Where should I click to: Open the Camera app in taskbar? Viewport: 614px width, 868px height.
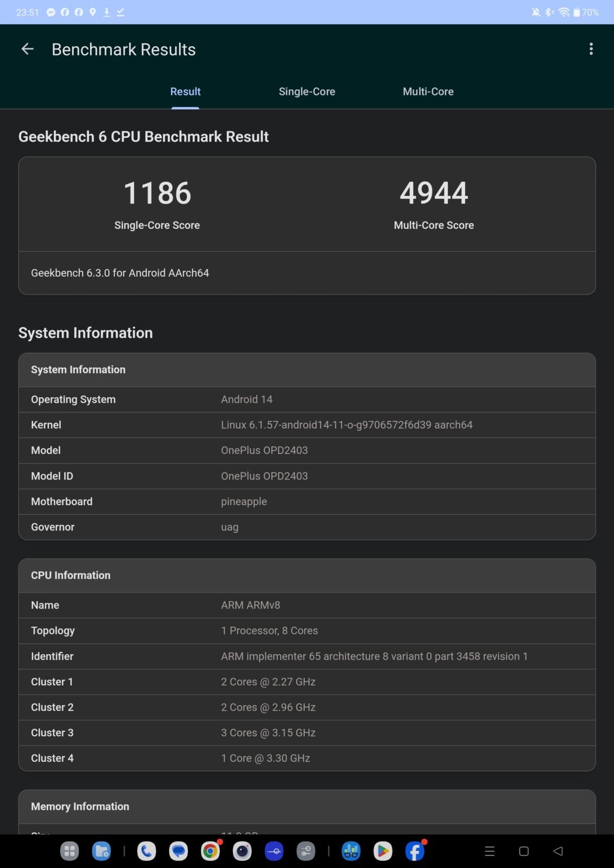[242, 851]
